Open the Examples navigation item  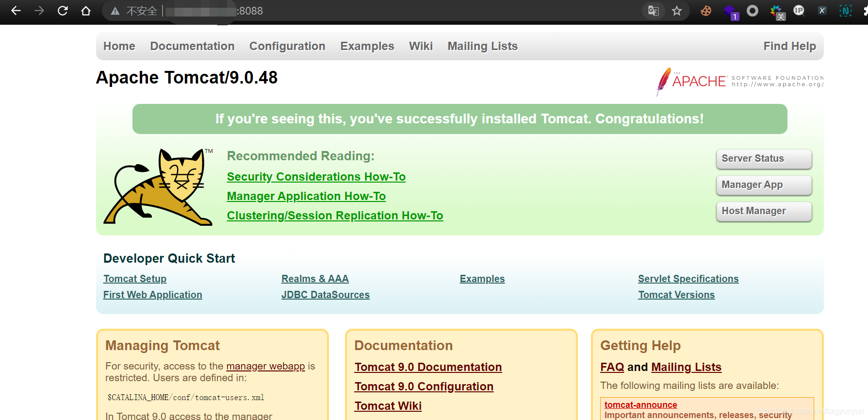367,46
